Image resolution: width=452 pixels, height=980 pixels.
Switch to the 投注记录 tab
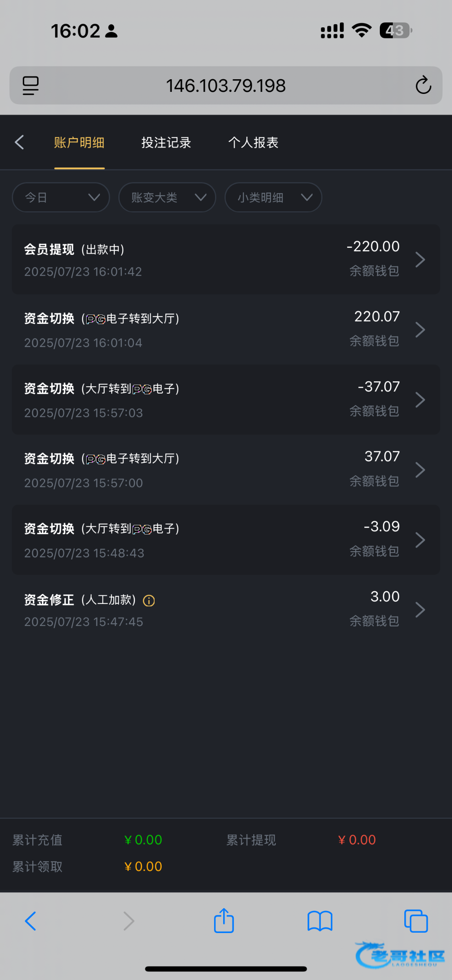(x=166, y=143)
